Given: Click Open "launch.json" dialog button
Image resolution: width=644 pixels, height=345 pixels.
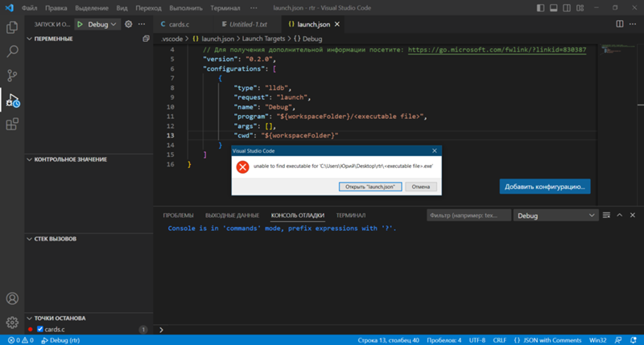Looking at the screenshot, I should [x=370, y=187].
